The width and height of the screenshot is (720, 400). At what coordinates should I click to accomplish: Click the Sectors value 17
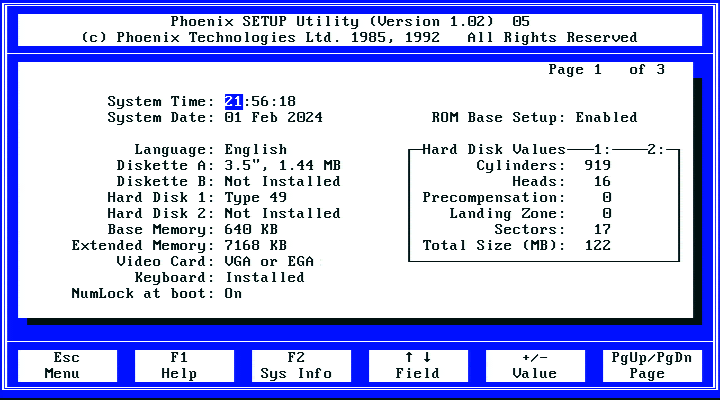pyautogui.click(x=602, y=230)
